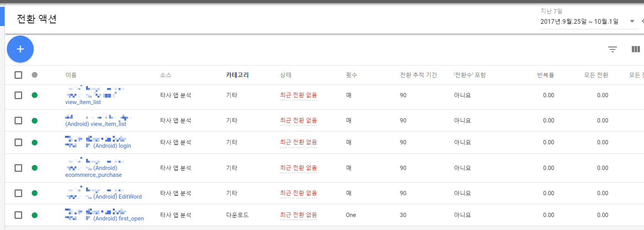Open the 2017년 9월 25일 date range selector

[x=579, y=21]
